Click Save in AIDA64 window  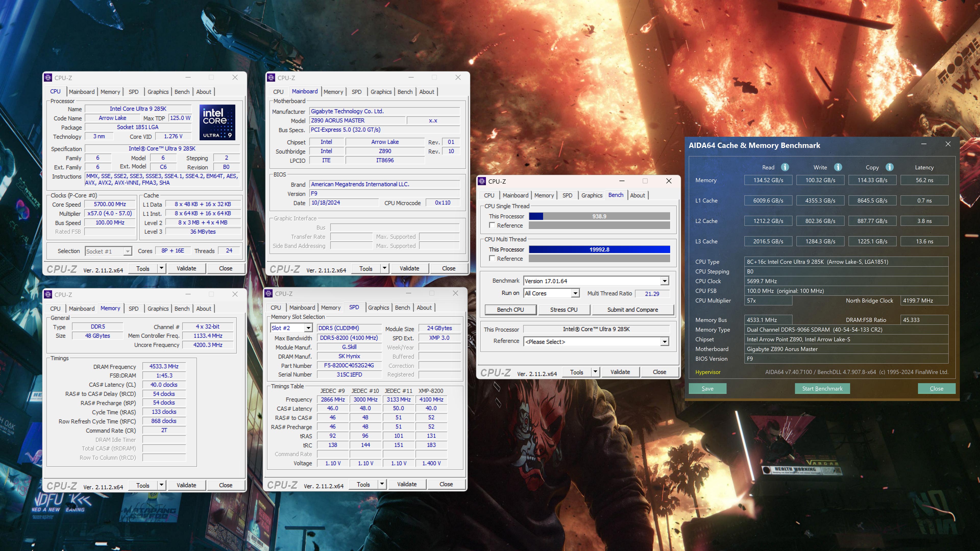point(708,388)
